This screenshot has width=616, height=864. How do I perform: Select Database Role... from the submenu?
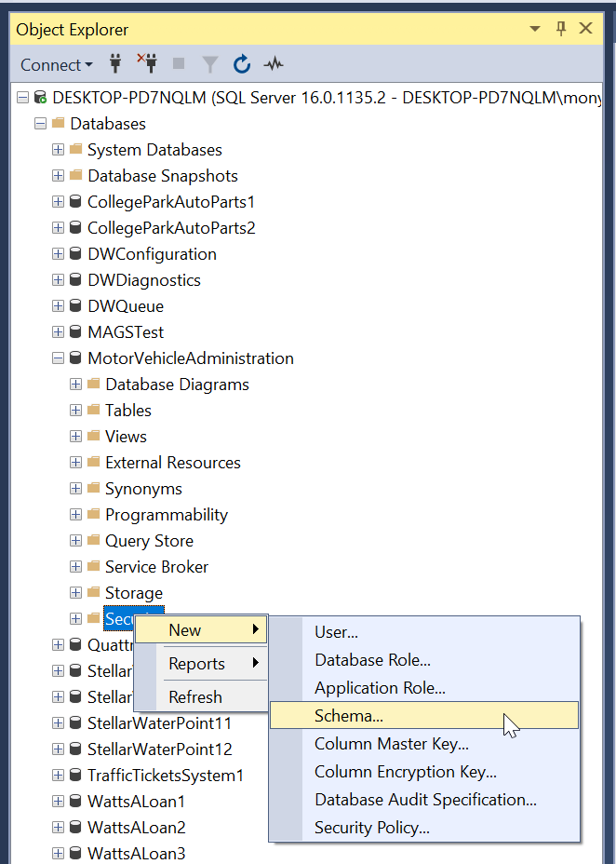pyautogui.click(x=424, y=659)
